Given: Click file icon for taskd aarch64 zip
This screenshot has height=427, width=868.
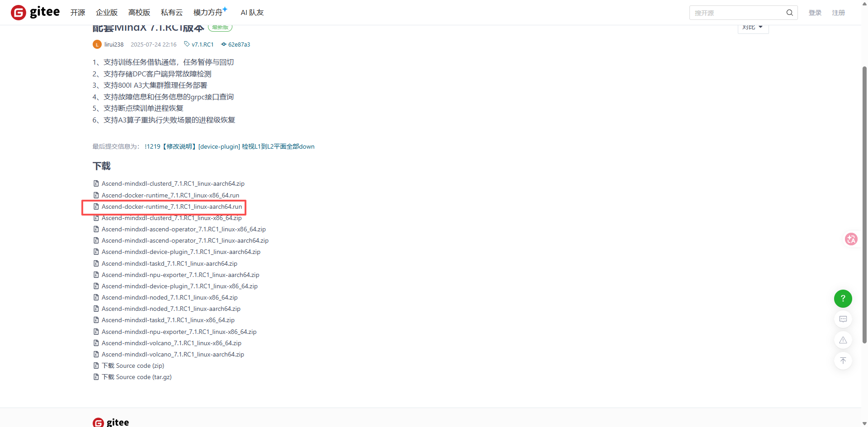Looking at the screenshot, I should coord(96,263).
